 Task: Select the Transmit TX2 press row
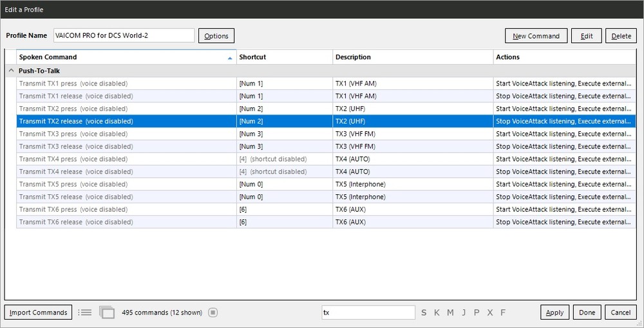(326, 109)
